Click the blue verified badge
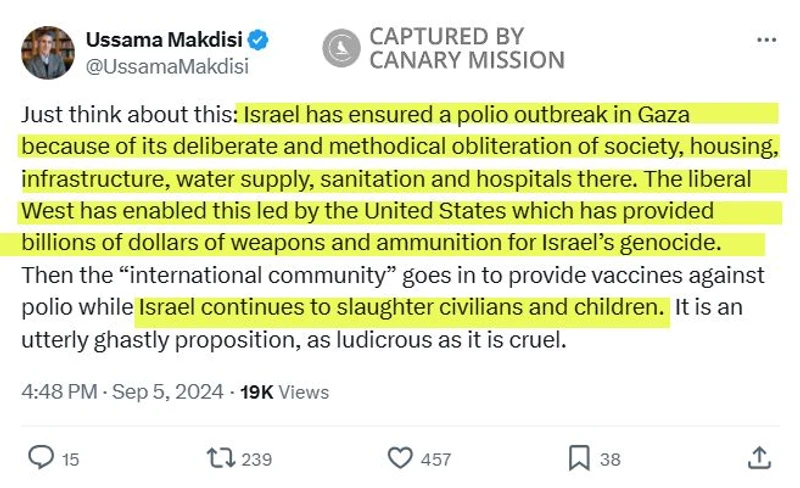Screen dimensions: 800x488 [258, 41]
